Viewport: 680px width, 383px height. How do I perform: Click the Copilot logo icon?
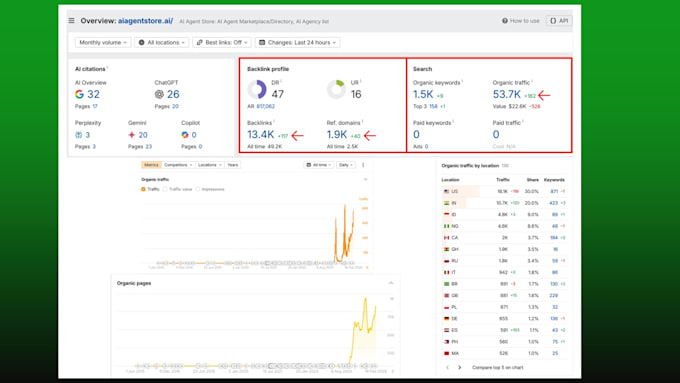coord(185,135)
